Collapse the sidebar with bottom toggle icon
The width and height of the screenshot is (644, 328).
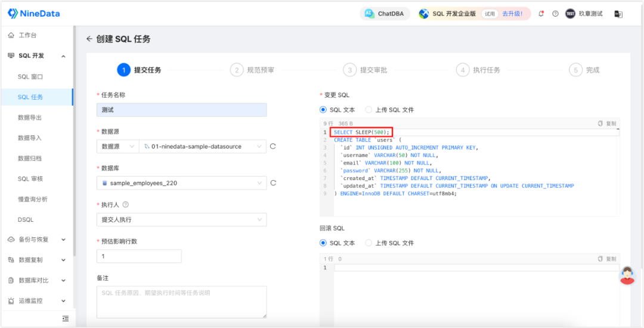click(x=66, y=318)
